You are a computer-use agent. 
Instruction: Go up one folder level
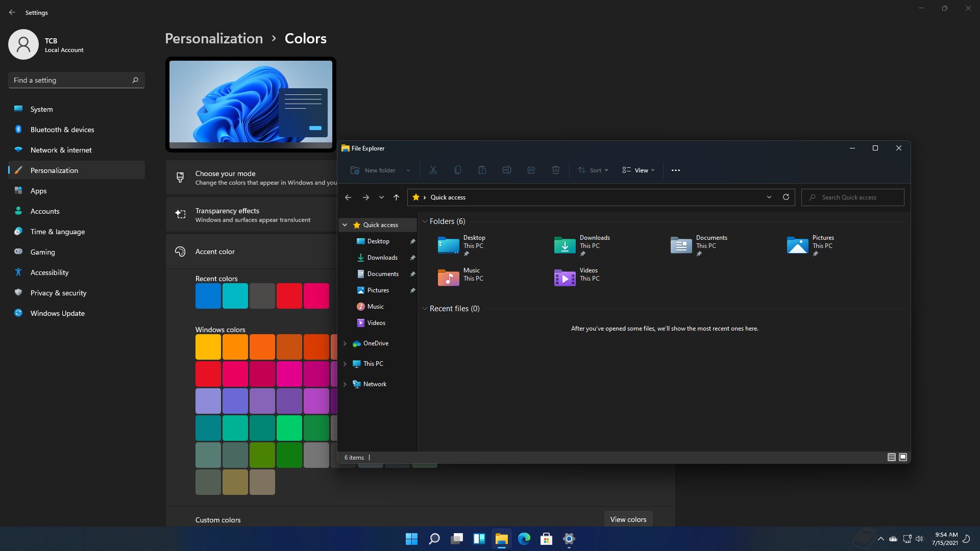point(396,197)
